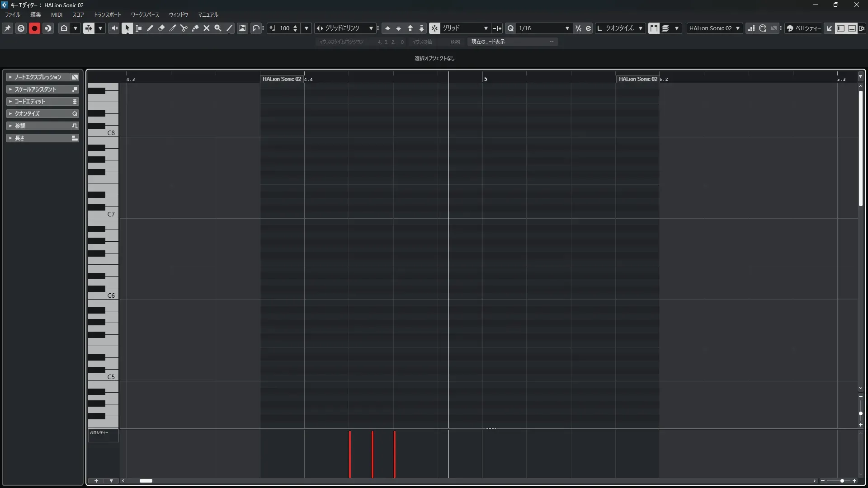
Task: Select the Split scissors tool
Action: (184, 28)
